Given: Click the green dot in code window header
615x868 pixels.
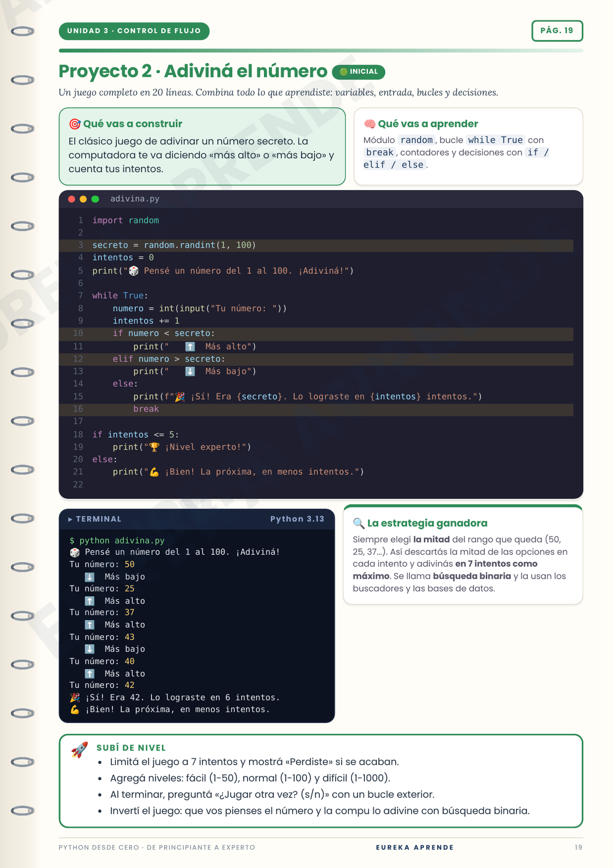Looking at the screenshot, I should click(x=95, y=199).
